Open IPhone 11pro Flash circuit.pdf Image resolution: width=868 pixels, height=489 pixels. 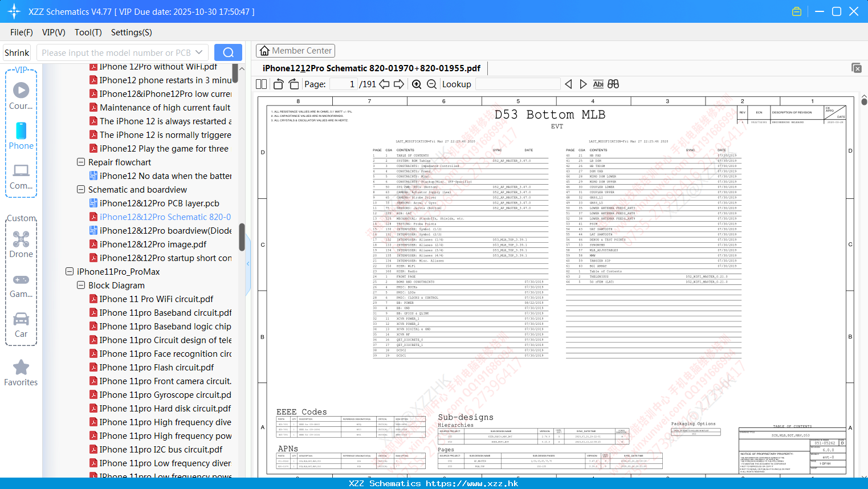coord(157,367)
